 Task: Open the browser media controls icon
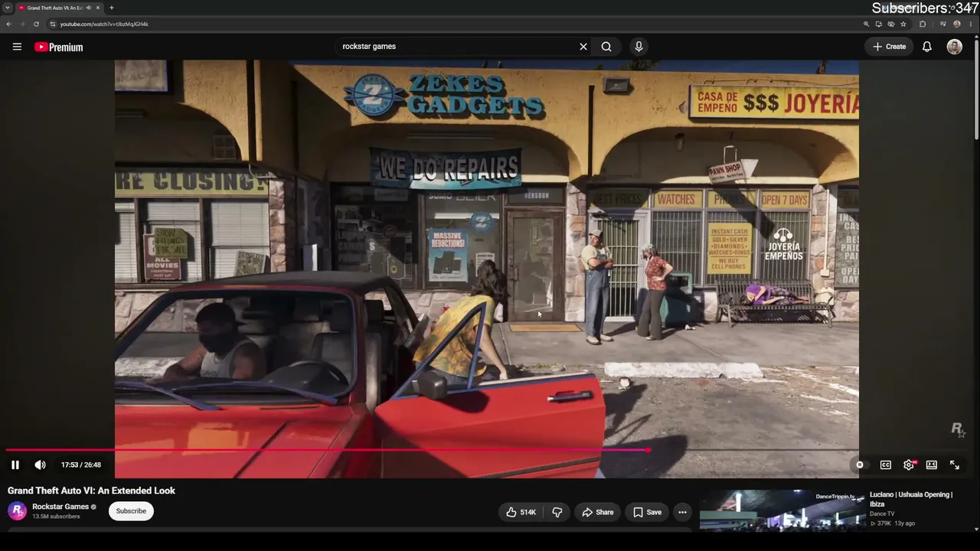click(x=943, y=24)
